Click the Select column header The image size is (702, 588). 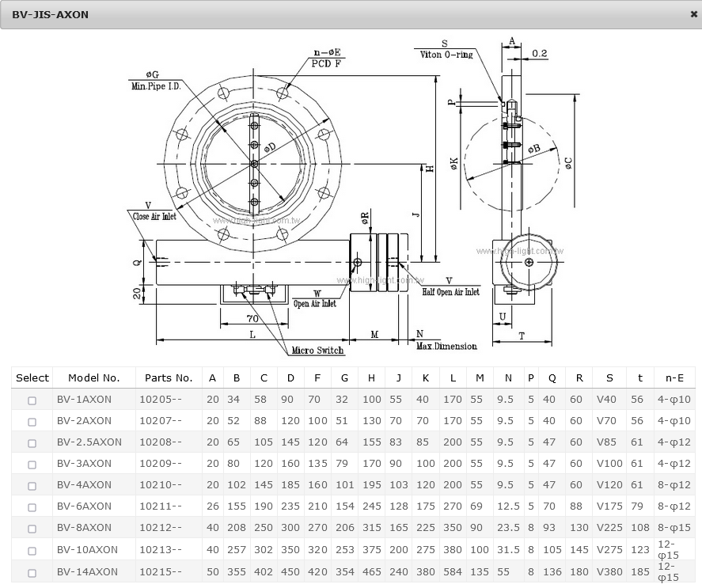tap(32, 378)
